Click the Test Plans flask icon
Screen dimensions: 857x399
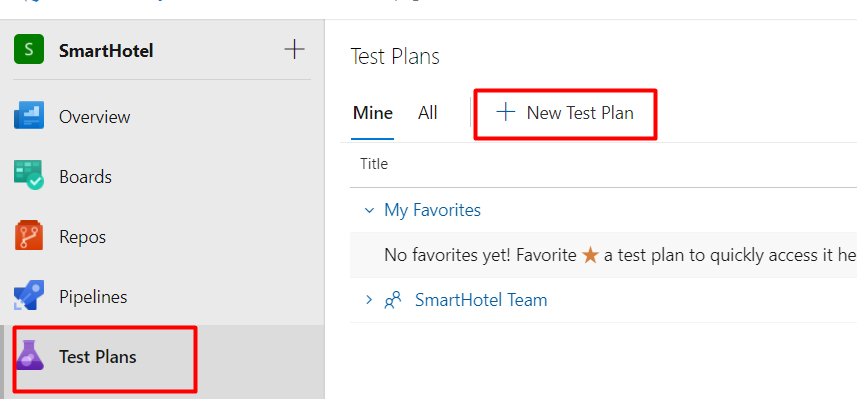(30, 355)
